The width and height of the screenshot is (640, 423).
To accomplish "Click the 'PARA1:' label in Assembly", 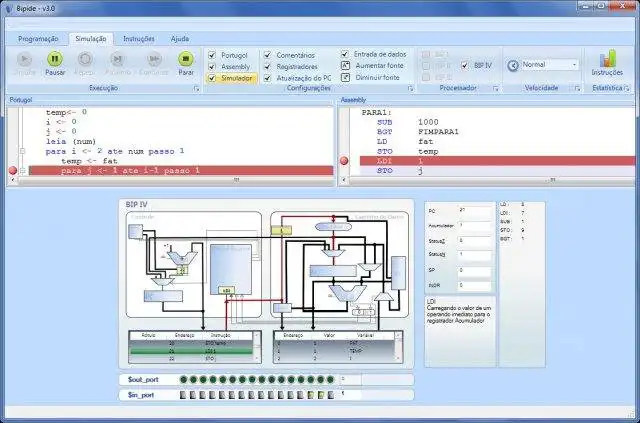I will coord(377,112).
